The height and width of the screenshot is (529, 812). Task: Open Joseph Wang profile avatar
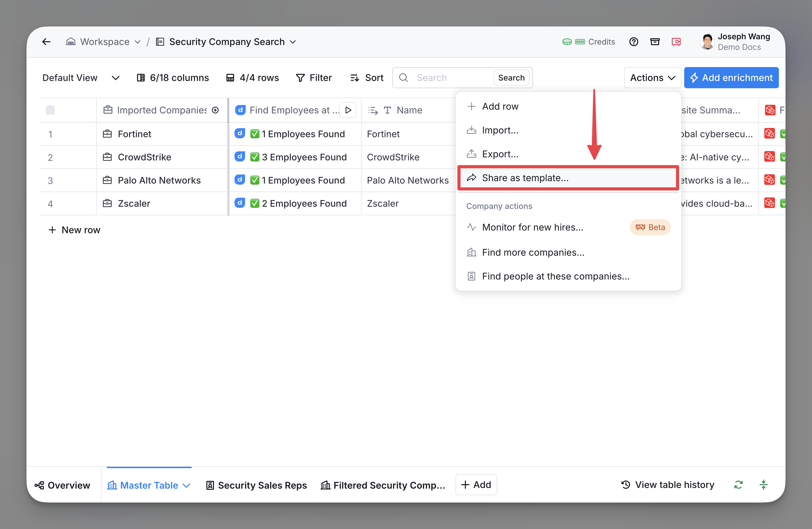[707, 42]
